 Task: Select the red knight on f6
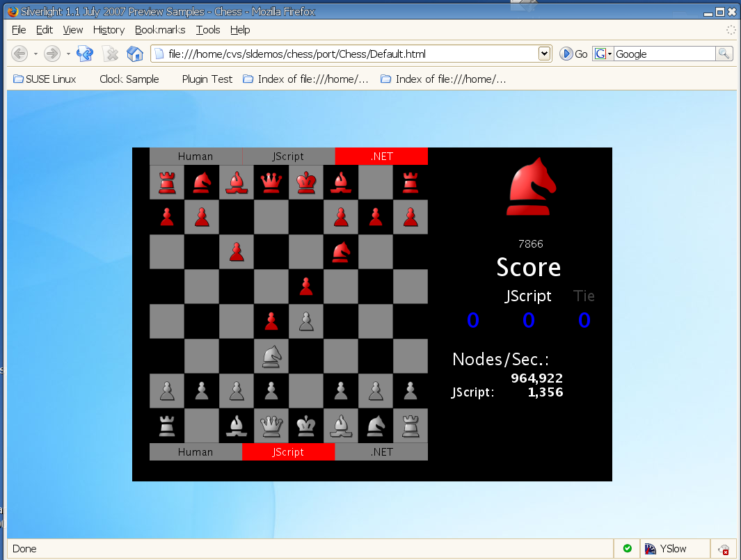tap(341, 252)
